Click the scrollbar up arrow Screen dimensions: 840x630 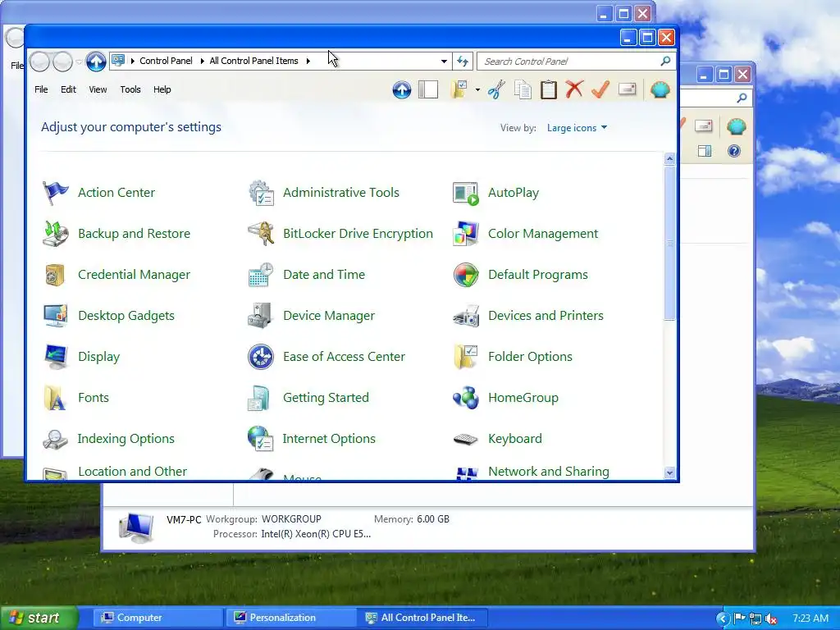669,158
